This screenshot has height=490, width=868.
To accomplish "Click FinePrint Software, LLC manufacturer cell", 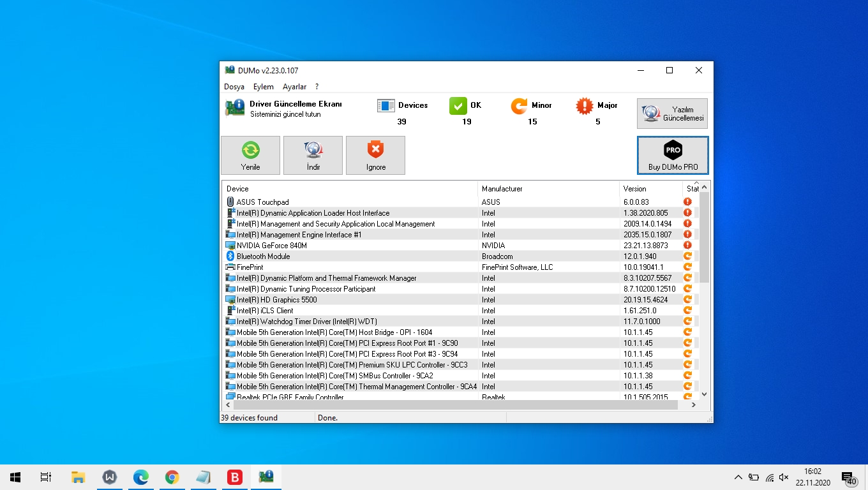I will tap(518, 267).
